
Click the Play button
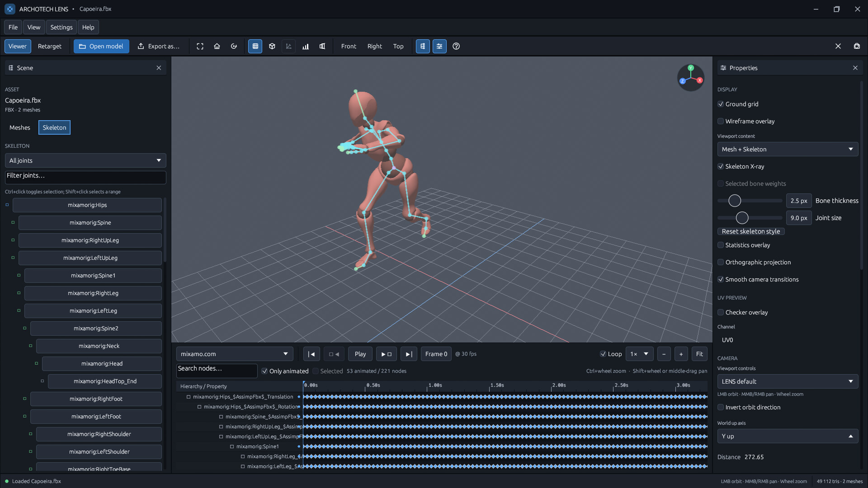[360, 354]
